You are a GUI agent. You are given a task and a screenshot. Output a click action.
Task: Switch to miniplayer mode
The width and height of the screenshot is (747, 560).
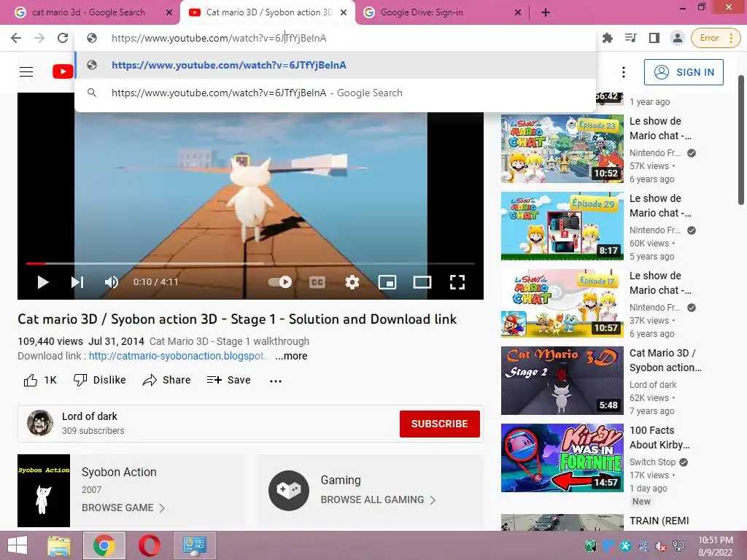387,282
